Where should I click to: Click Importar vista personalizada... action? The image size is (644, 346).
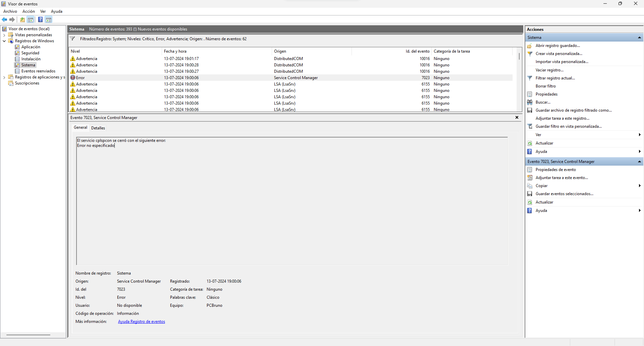pyautogui.click(x=562, y=62)
